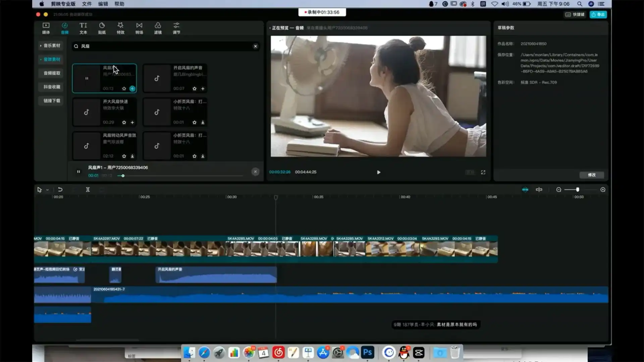Open the 文本 text tab
Image resolution: width=644 pixels, height=362 pixels.
click(x=83, y=28)
